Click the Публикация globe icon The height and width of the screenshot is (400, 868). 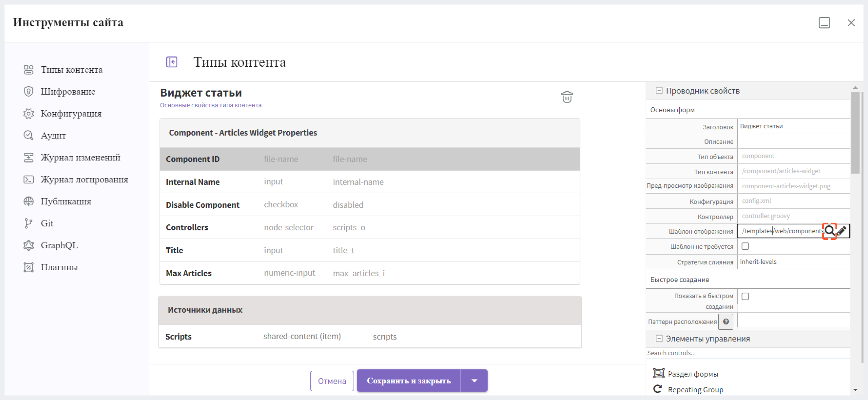point(29,201)
